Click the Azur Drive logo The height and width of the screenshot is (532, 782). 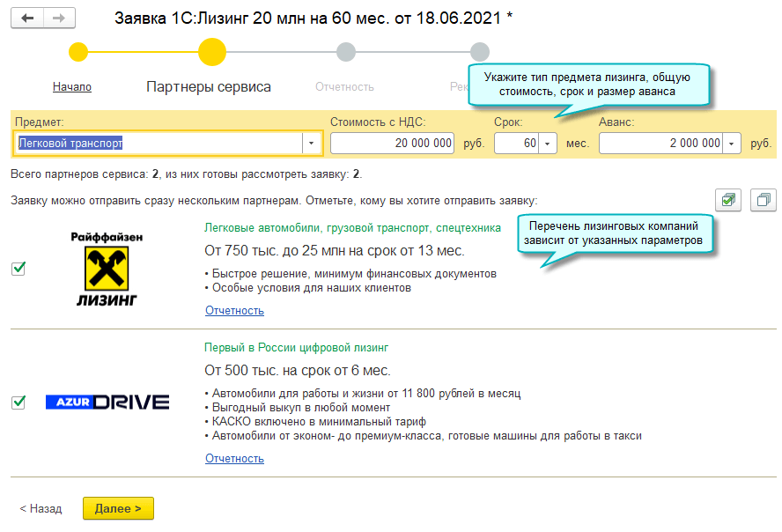click(107, 402)
